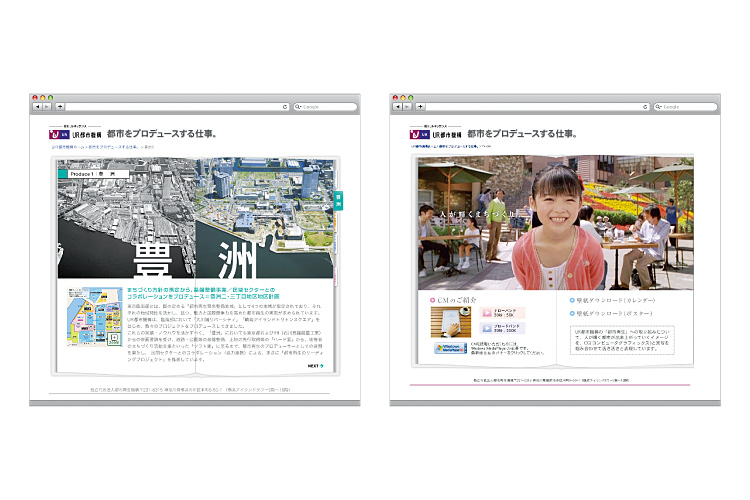Select the teal 豊洲 side tab

[x=338, y=200]
